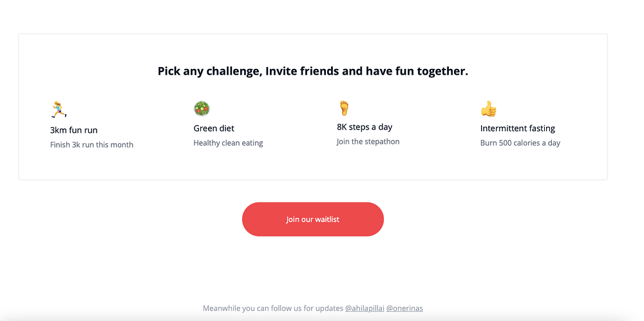The width and height of the screenshot is (644, 321).
Task: Click 'Healthy clean eating' description
Action: click(x=229, y=143)
